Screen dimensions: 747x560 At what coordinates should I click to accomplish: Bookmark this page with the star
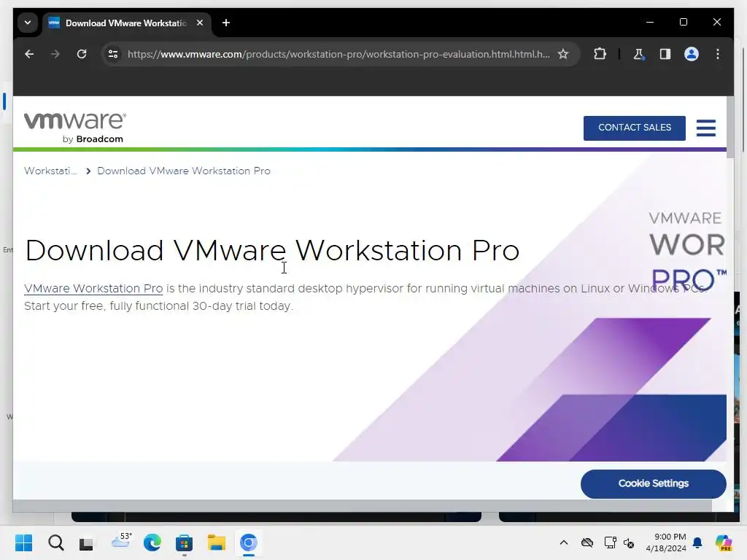click(563, 54)
